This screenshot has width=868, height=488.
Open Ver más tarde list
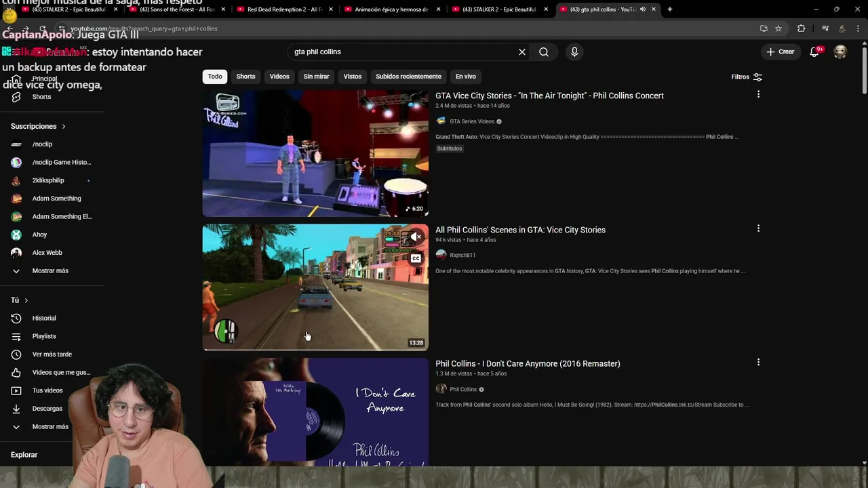click(x=51, y=354)
